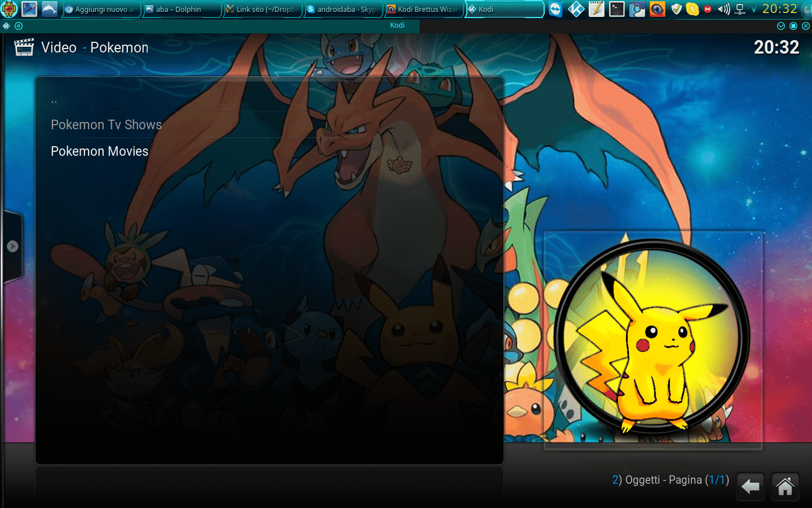The width and height of the screenshot is (812, 508).
Task: Open the eye image viewer launcher
Action: (x=657, y=9)
